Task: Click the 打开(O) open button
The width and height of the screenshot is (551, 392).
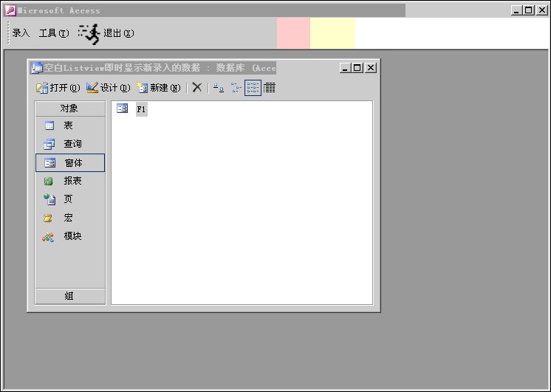Action: [x=58, y=87]
